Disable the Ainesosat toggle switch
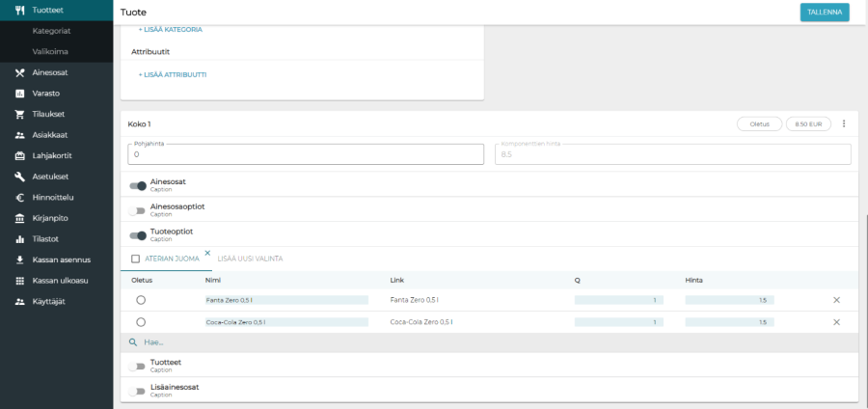This screenshot has height=409, width=868. click(138, 185)
